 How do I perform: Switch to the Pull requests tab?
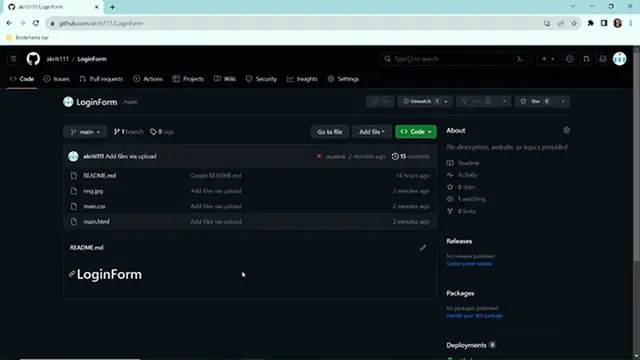tap(101, 79)
